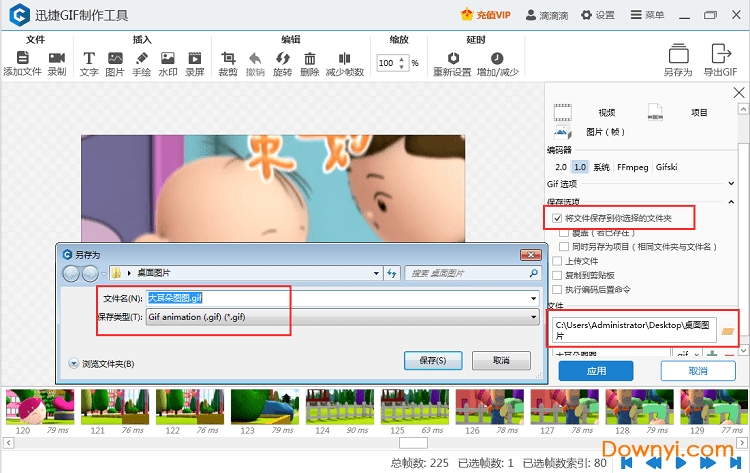
Task: Click the 添加文件 (Add File) icon
Action: click(x=22, y=59)
